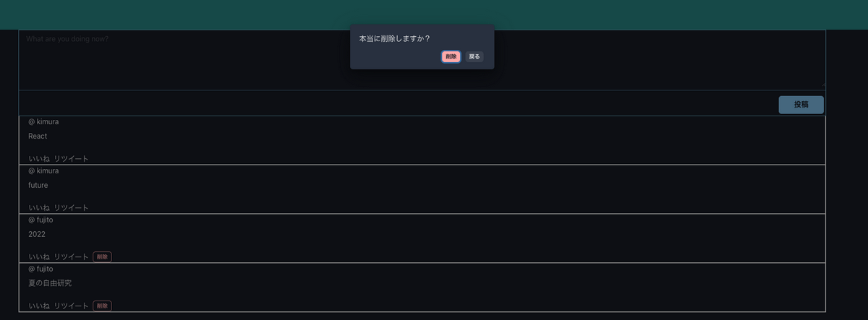Focus the 'What are you doing now?' text area
Viewport: 868px width, 320px height.
point(422,59)
